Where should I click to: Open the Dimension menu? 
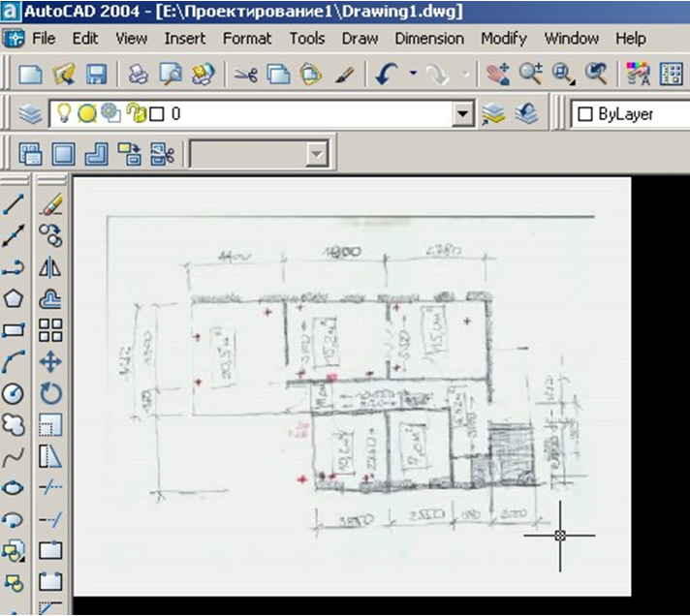(429, 39)
